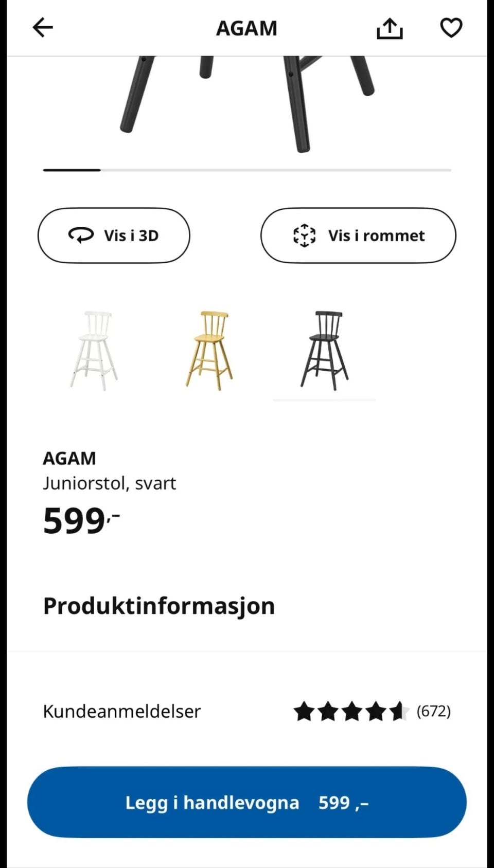Click the AR cube room icon
The width and height of the screenshot is (494, 868).
(304, 236)
